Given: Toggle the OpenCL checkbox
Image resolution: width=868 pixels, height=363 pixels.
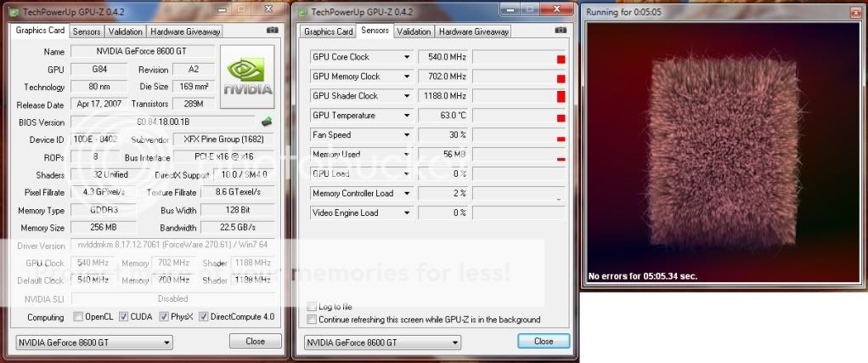Looking at the screenshot, I should coord(78,317).
